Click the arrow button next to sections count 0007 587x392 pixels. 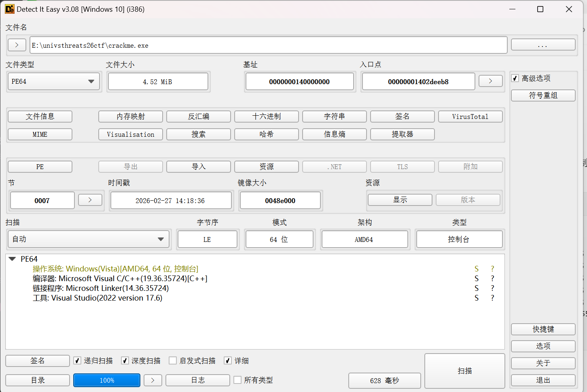[90, 200]
